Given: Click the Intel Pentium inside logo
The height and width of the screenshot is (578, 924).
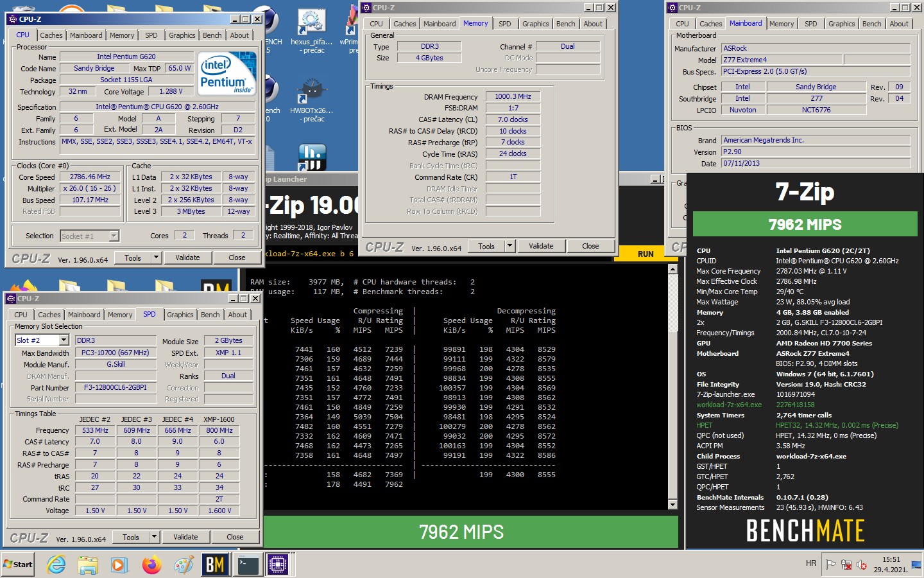Looking at the screenshot, I should [227, 74].
